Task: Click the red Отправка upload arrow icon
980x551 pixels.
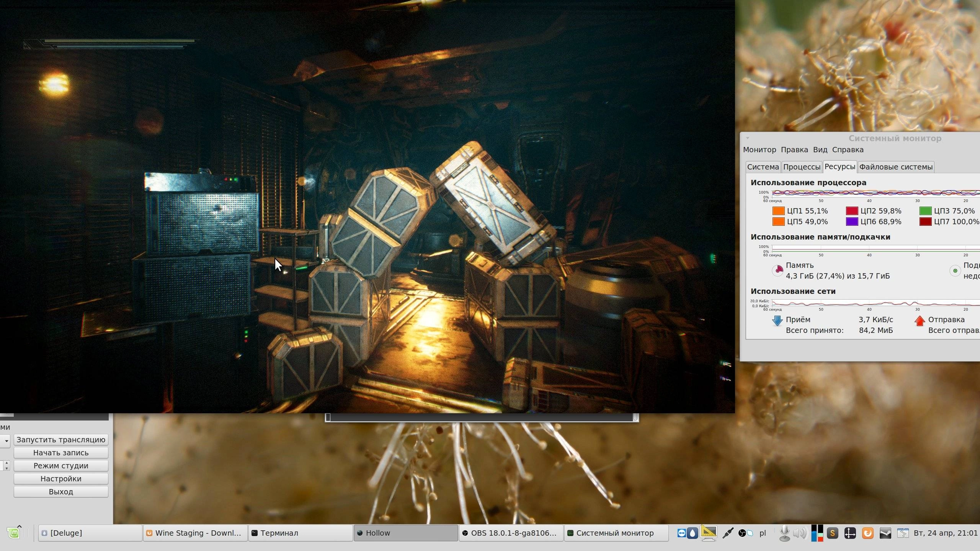Action: [920, 321]
